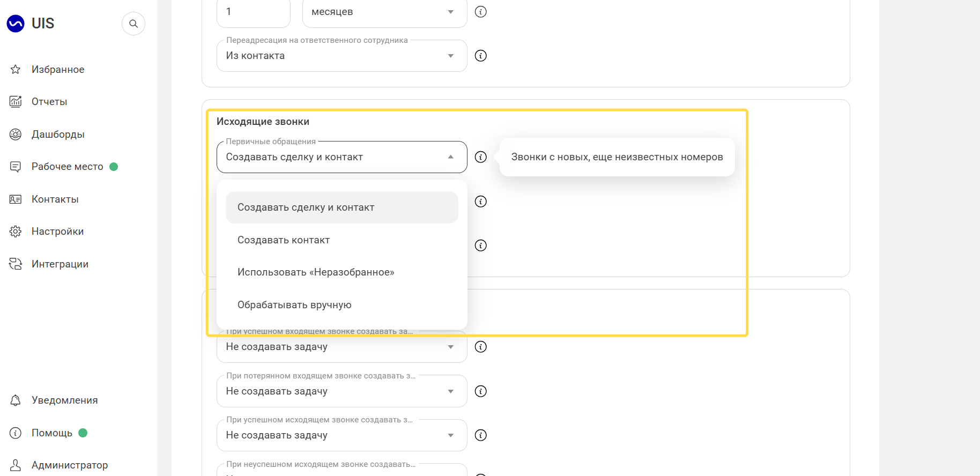Open Избранное via star icon

(16, 70)
